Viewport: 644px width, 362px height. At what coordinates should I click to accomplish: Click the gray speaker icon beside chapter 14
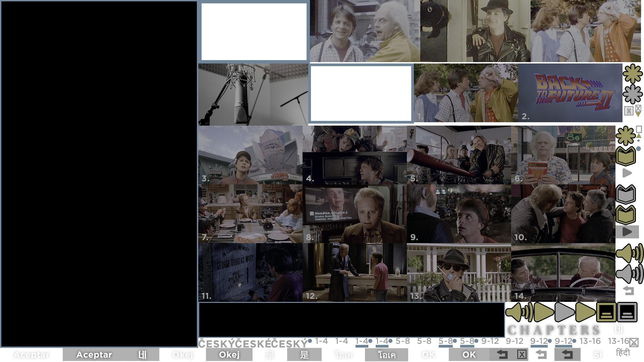630,274
